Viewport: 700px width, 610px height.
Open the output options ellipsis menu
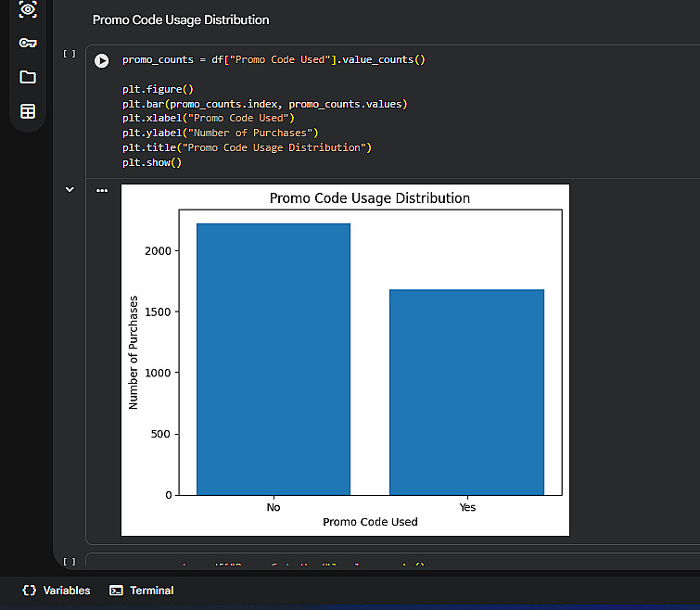102,190
